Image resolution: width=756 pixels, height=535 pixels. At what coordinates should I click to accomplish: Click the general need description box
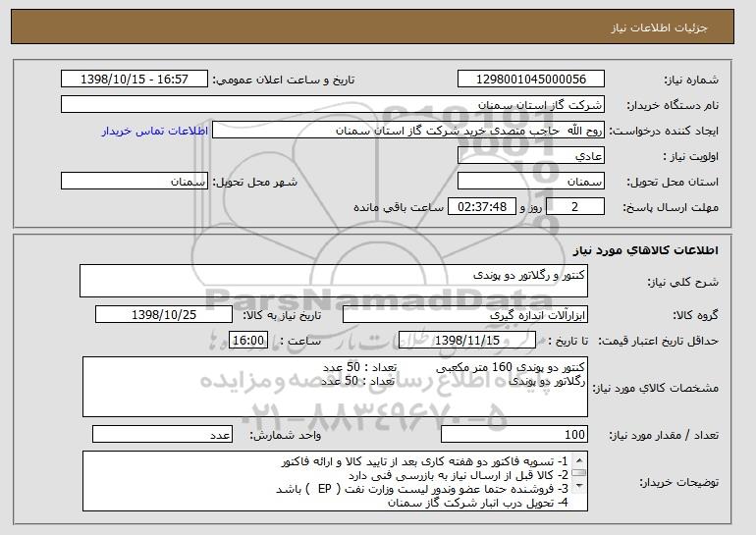334,281
